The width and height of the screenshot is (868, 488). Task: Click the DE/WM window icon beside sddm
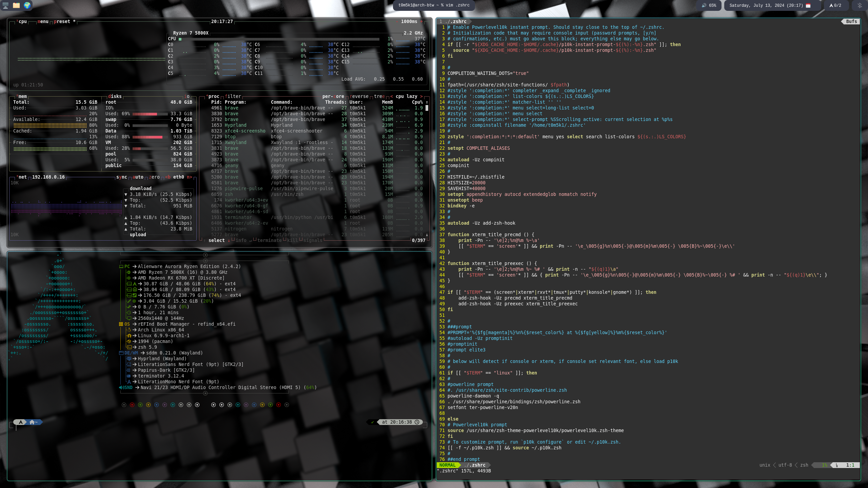pos(121,353)
